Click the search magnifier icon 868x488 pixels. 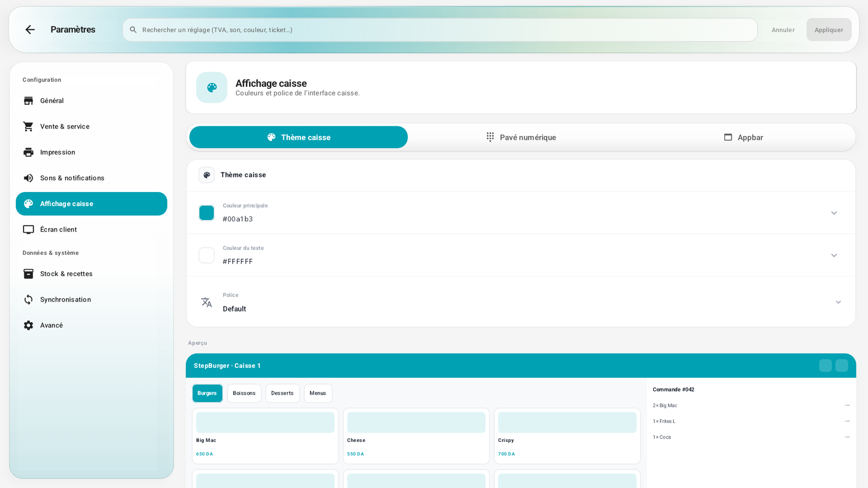pos(133,30)
